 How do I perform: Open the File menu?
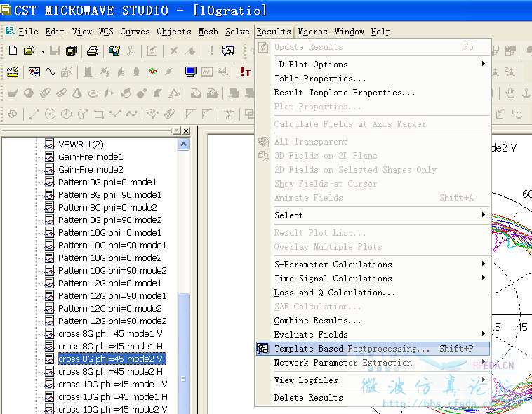coord(28,32)
